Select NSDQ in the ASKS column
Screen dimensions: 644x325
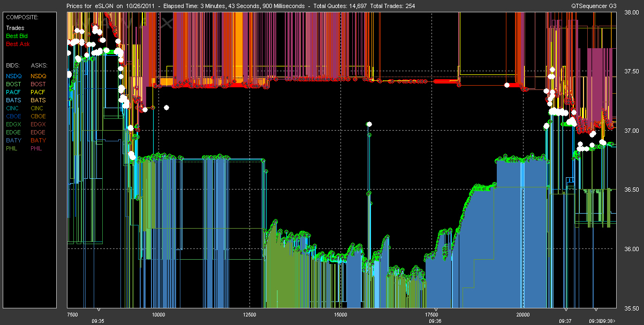pos(39,76)
